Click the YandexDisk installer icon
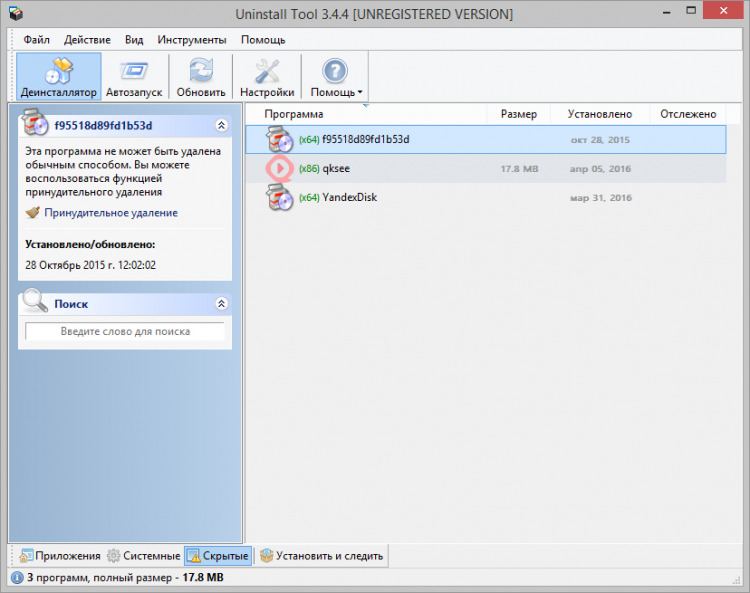Viewport: 750px width, 593px height. (x=279, y=197)
